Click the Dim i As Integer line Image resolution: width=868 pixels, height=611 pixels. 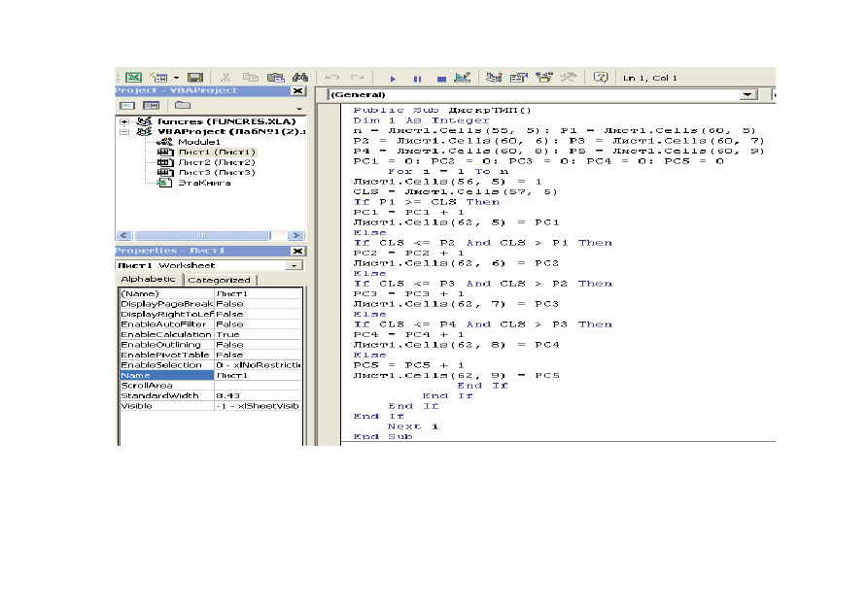click(421, 120)
